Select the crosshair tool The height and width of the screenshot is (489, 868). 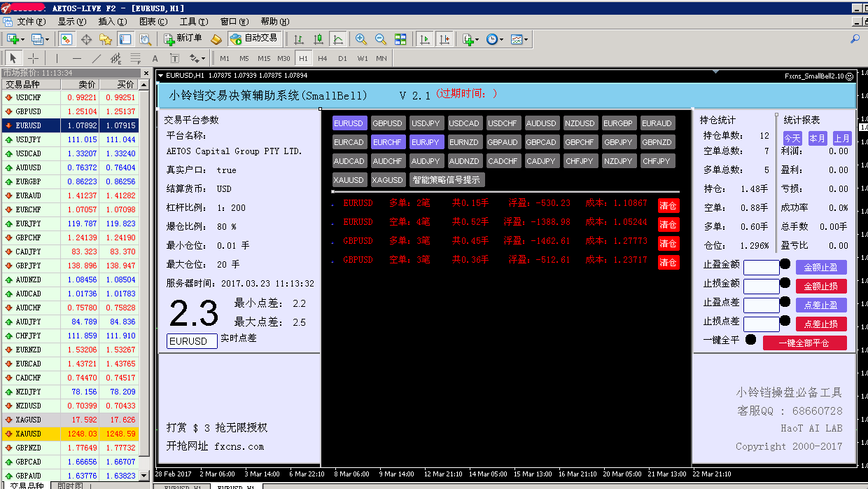(x=33, y=58)
